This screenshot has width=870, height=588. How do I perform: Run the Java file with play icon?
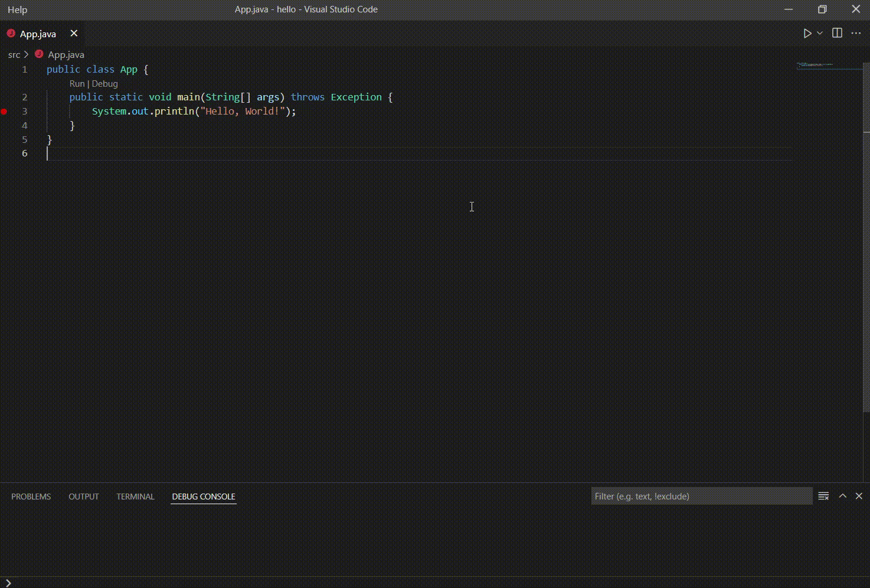807,34
